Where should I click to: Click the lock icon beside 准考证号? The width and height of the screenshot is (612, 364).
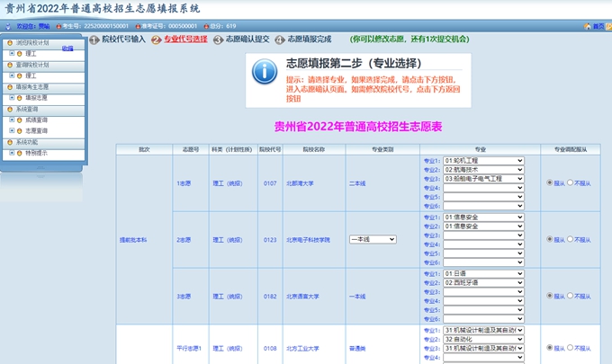point(138,26)
